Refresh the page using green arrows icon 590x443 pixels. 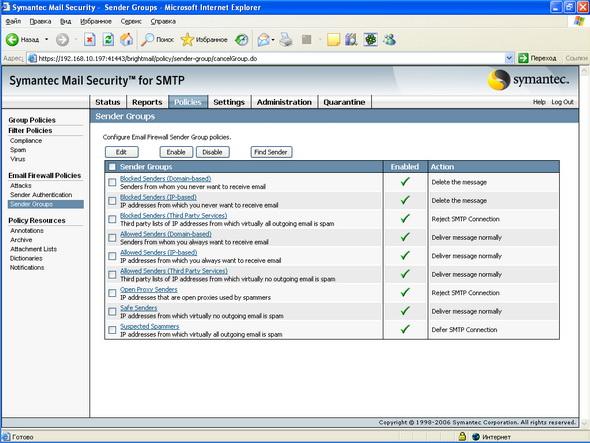[x=108, y=40]
